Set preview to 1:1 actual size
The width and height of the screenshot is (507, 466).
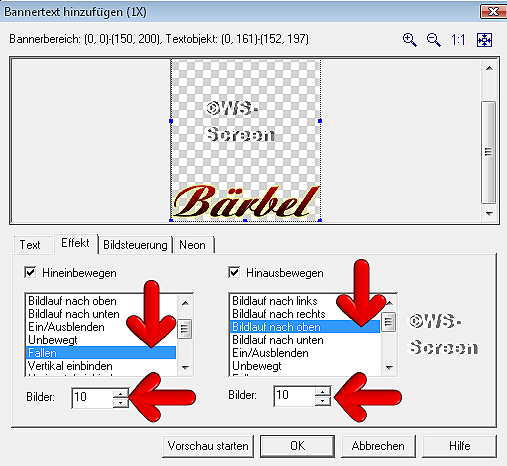458,40
